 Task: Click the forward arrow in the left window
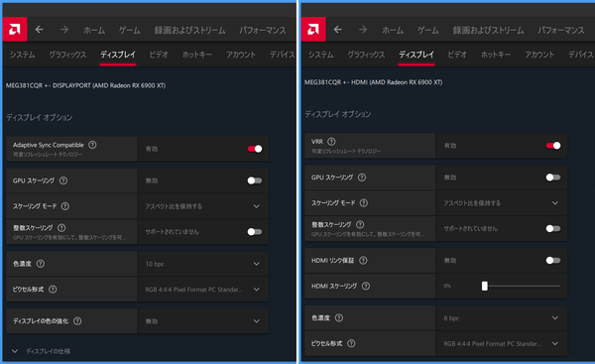(64, 29)
